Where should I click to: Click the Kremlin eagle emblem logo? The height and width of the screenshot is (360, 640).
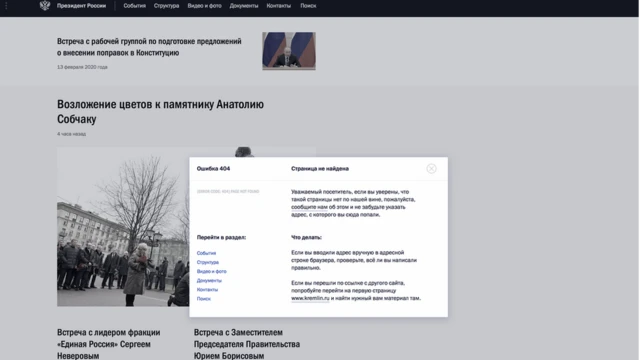pos(45,5)
